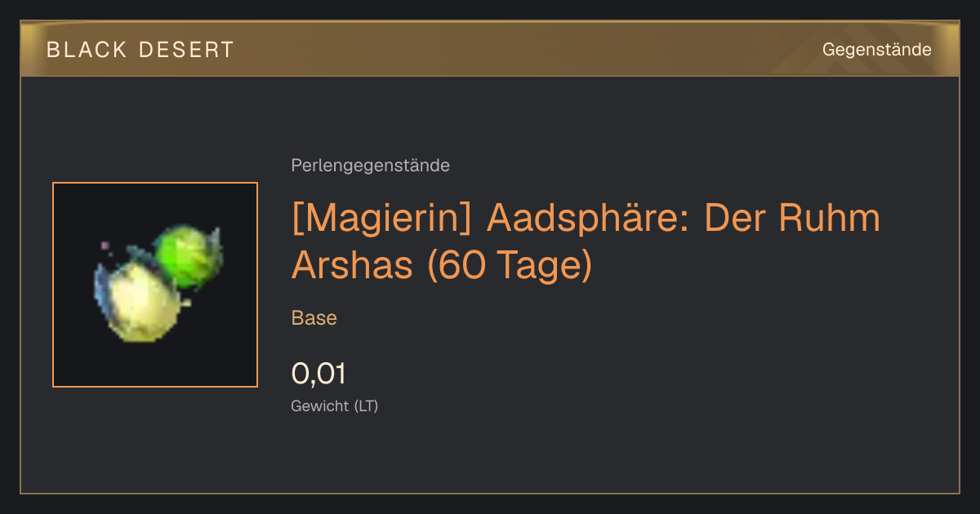Click the small pink spark in the item icon
The image size is (980, 514).
coord(105,244)
